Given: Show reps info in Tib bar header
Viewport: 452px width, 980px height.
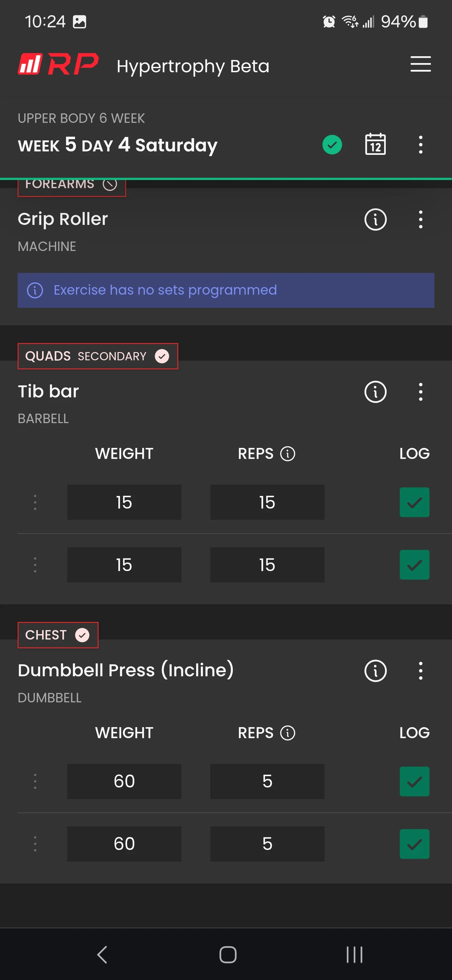Looking at the screenshot, I should (288, 454).
